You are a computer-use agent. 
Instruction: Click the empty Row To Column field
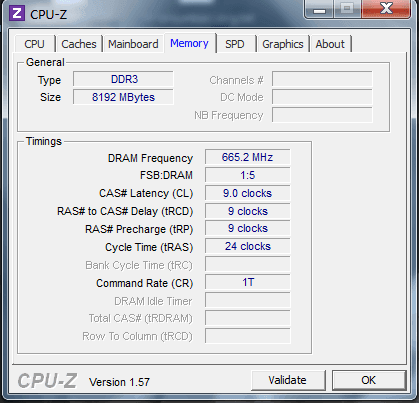click(x=247, y=336)
